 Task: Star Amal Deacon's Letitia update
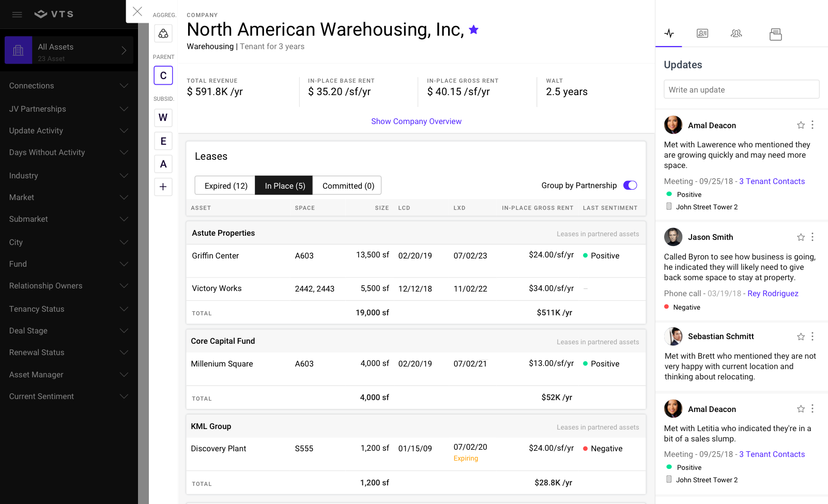(x=801, y=409)
